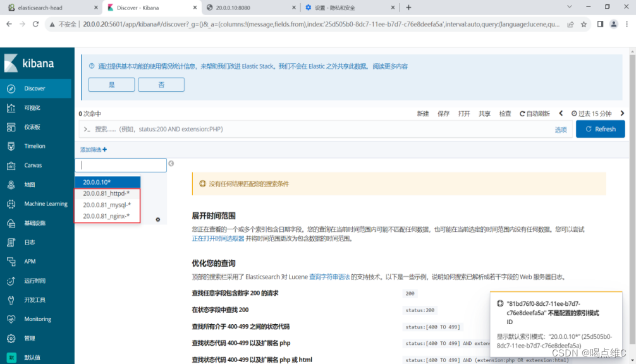
Task: Click 保存 in Discover menu
Action: pyautogui.click(x=443, y=114)
